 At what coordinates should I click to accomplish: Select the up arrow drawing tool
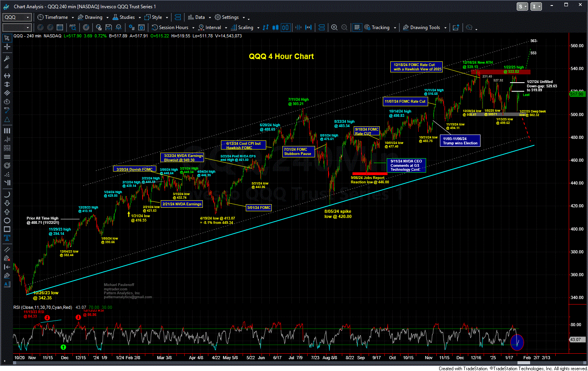(7, 212)
